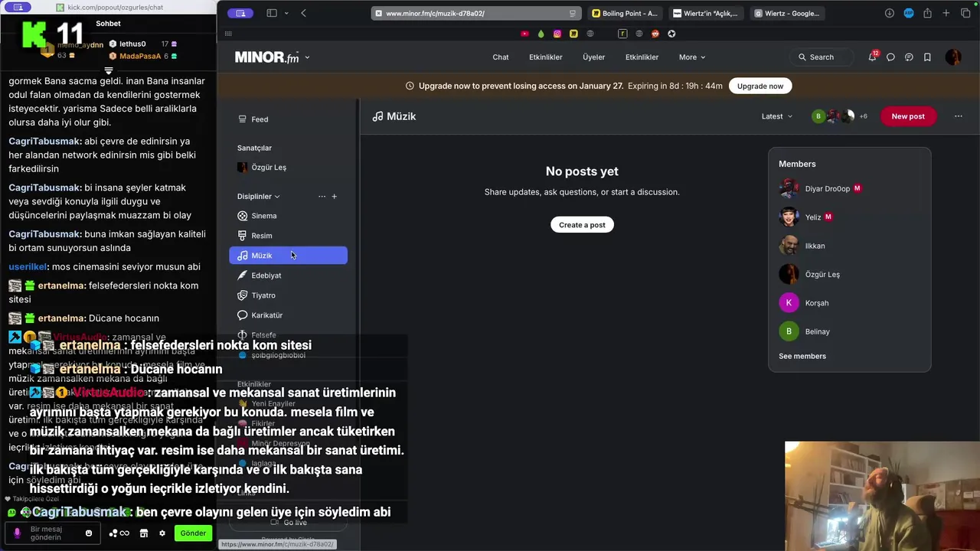Click See members link

[802, 356]
